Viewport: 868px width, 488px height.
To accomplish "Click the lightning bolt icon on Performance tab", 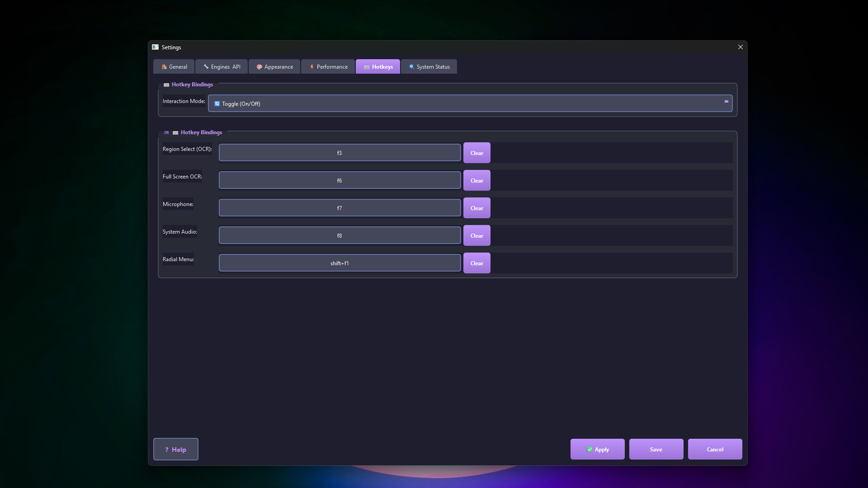I will click(x=311, y=66).
